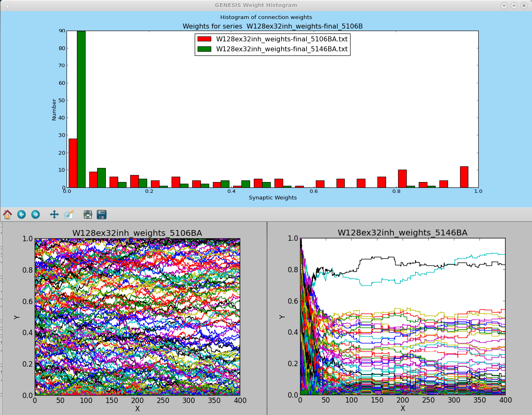The width and height of the screenshot is (532, 415).
Task: Select the Zoom to rectangle tool
Action: click(x=69, y=214)
